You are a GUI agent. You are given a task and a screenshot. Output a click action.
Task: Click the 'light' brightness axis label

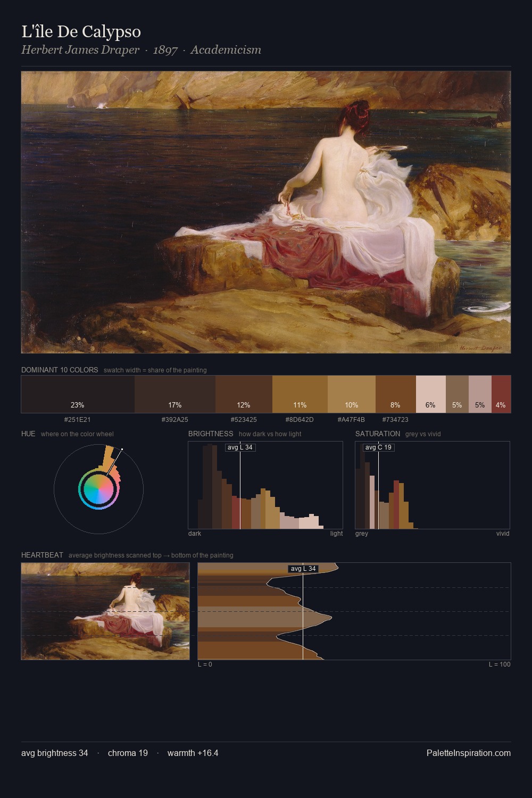[x=336, y=534]
